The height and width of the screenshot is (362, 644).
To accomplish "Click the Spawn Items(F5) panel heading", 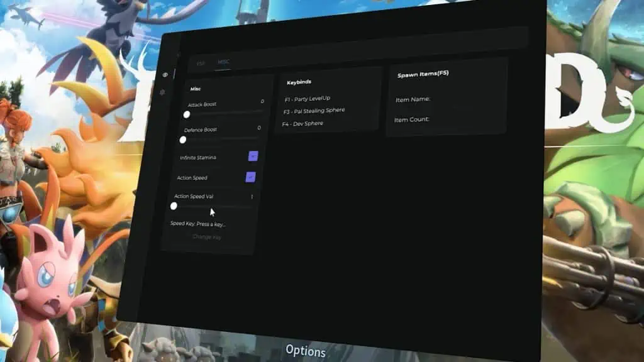I will point(423,74).
